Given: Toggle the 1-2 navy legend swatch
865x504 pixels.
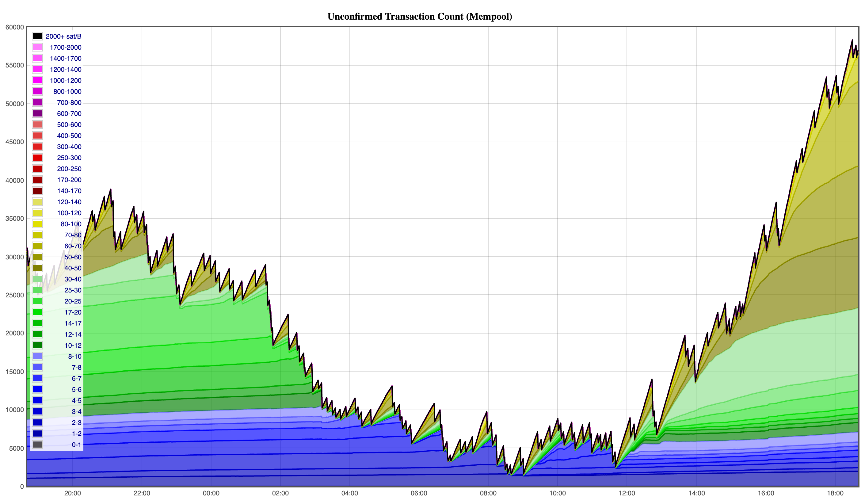Looking at the screenshot, I should click(x=37, y=433).
